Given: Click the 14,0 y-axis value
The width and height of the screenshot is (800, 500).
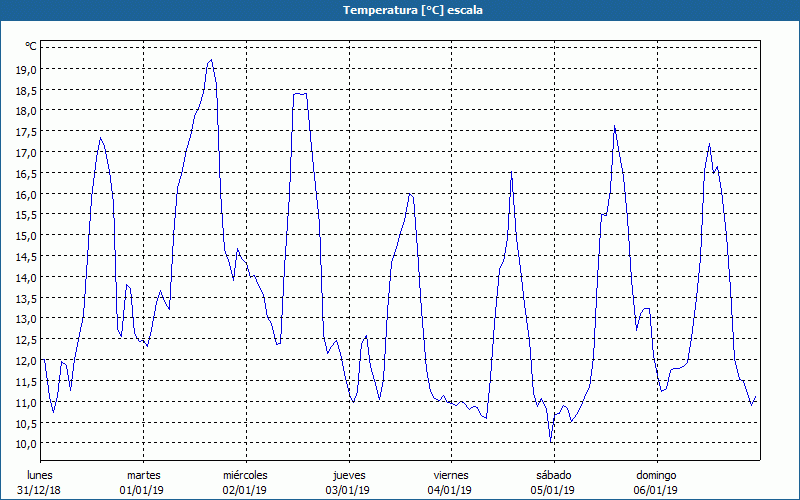Looking at the screenshot, I should 26,278.
